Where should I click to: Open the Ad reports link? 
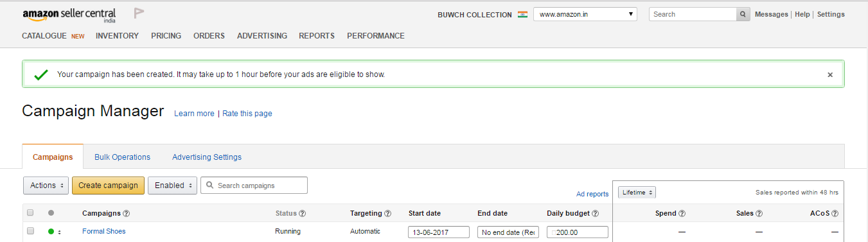click(592, 194)
